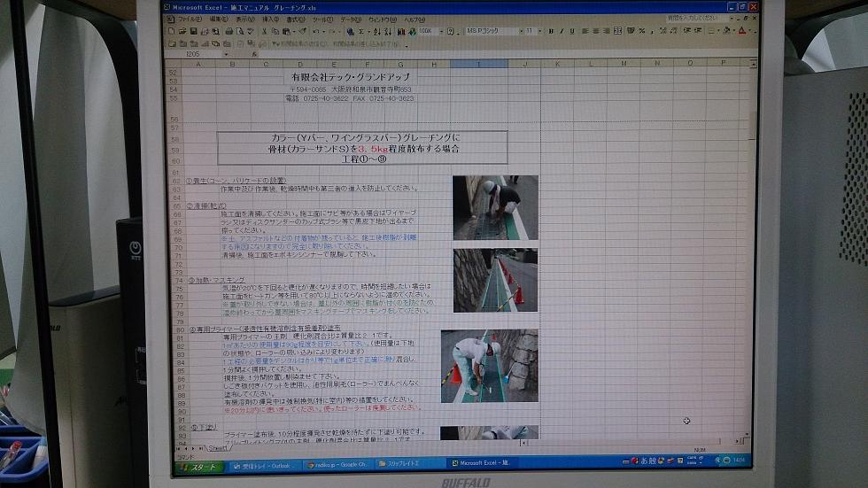Image resolution: width=868 pixels, height=488 pixels.
Task: Cut selection with the scissors icon
Action: [265, 31]
